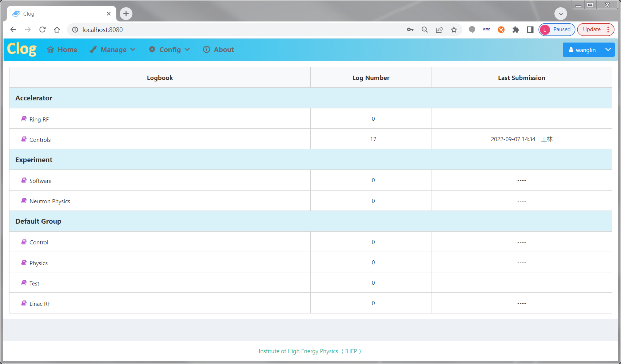This screenshot has height=364, width=621.
Task: Click the Experiment group header
Action: click(311, 160)
